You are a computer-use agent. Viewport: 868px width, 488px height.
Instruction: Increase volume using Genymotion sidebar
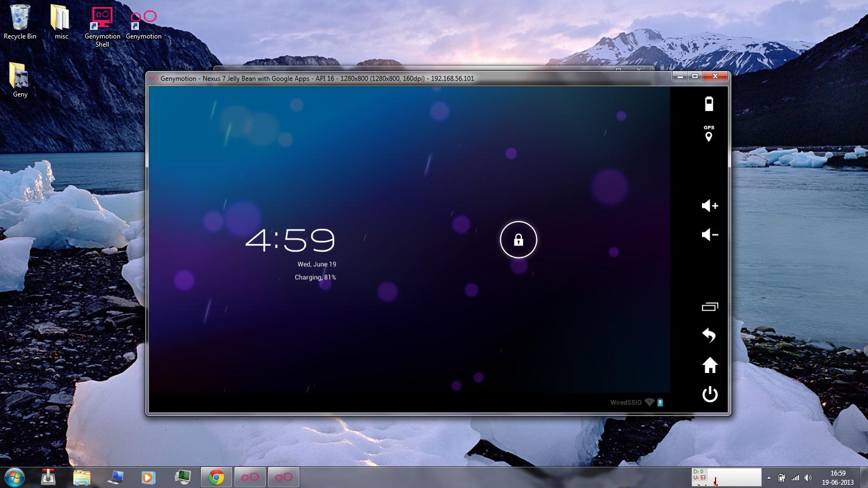pos(710,206)
